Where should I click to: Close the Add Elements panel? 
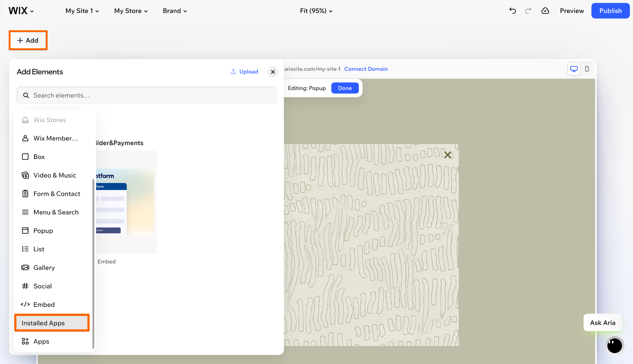click(x=273, y=72)
